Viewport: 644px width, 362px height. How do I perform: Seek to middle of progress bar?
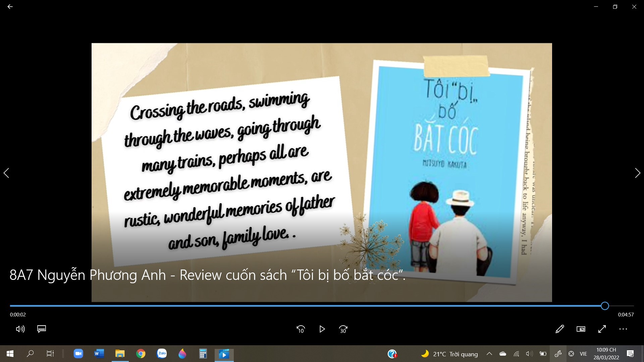322,306
